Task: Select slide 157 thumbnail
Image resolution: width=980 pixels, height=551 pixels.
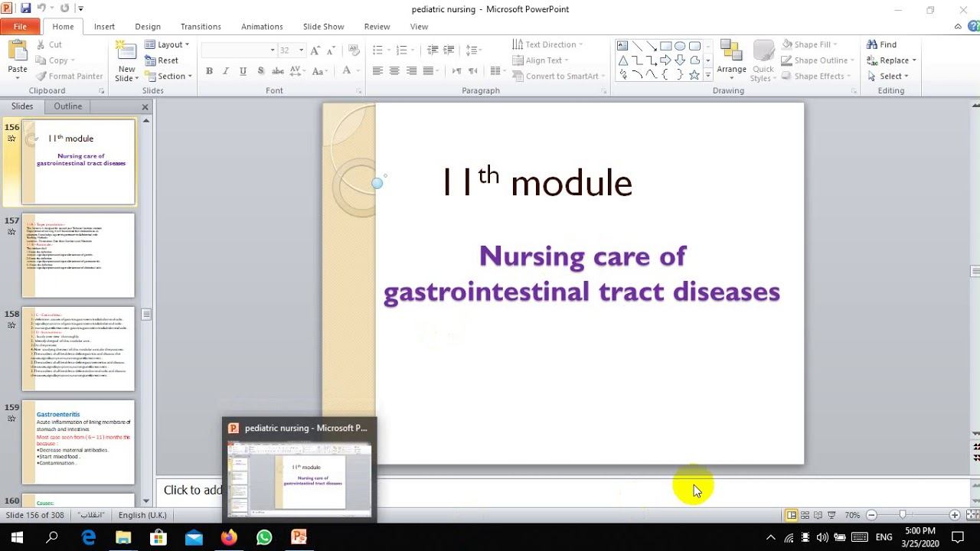Action: click(78, 256)
